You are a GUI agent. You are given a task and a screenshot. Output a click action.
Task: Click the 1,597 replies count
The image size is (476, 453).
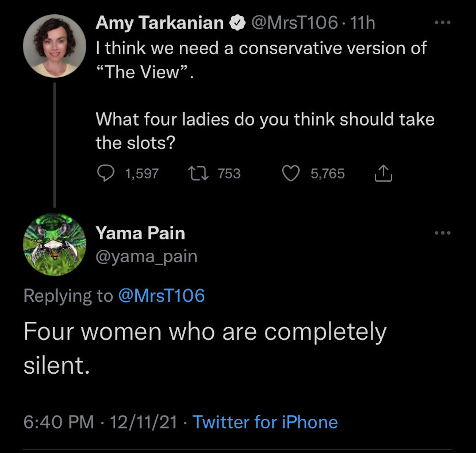click(142, 173)
